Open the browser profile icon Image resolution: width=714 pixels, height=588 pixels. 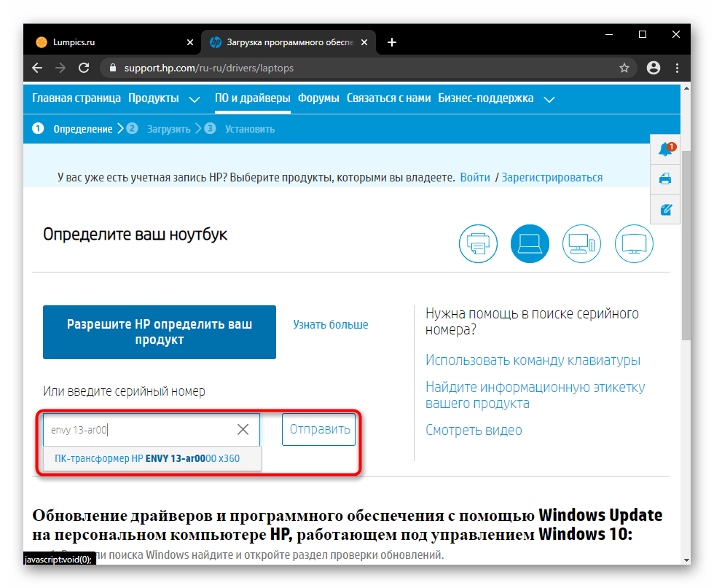(653, 68)
